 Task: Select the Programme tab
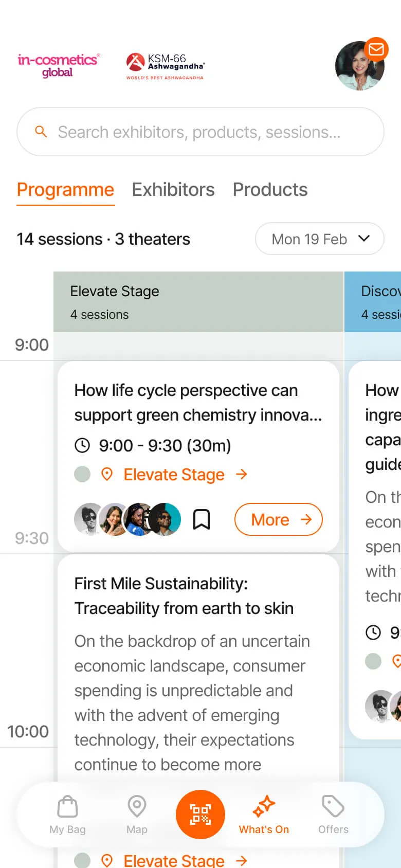[65, 190]
